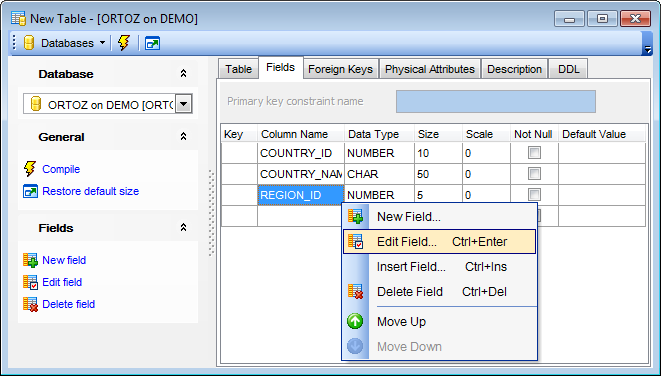The height and width of the screenshot is (376, 661).
Task: Click the CHAR data type cell
Action: click(379, 174)
